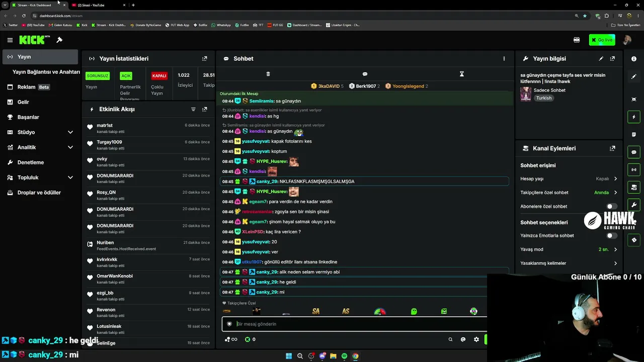Open FUT Web App bookmark

point(177,25)
